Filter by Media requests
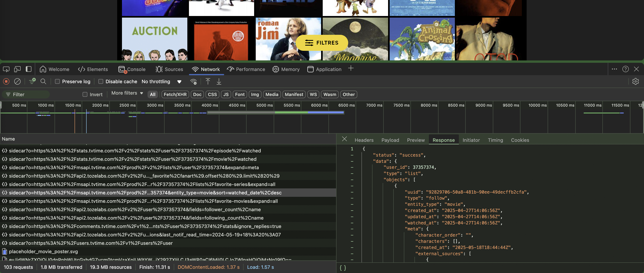Image resolution: width=644 pixels, height=273 pixels. (x=272, y=94)
